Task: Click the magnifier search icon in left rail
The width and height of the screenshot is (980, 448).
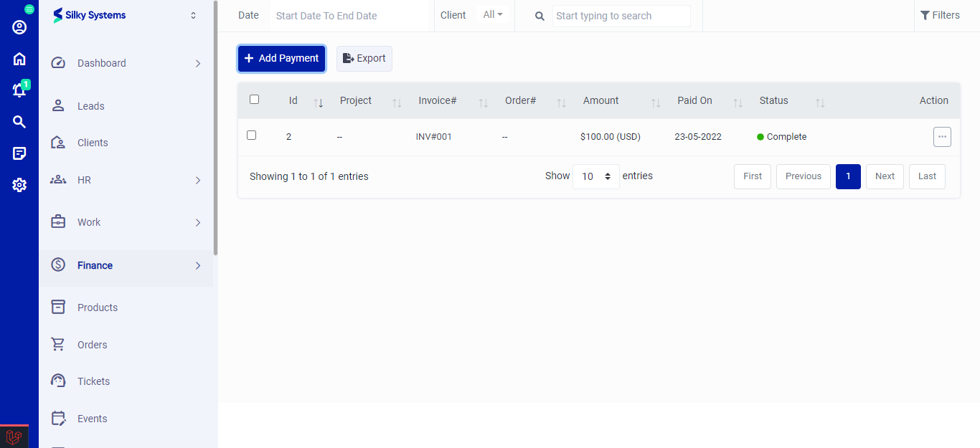Action: pos(19,122)
